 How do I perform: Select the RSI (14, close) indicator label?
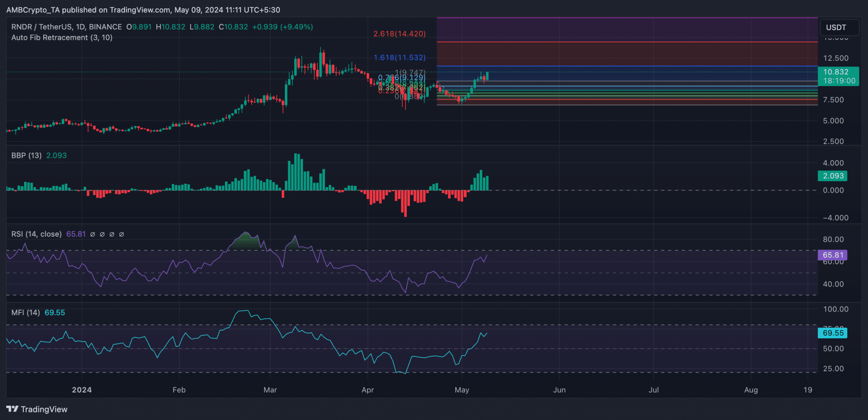[x=36, y=234]
